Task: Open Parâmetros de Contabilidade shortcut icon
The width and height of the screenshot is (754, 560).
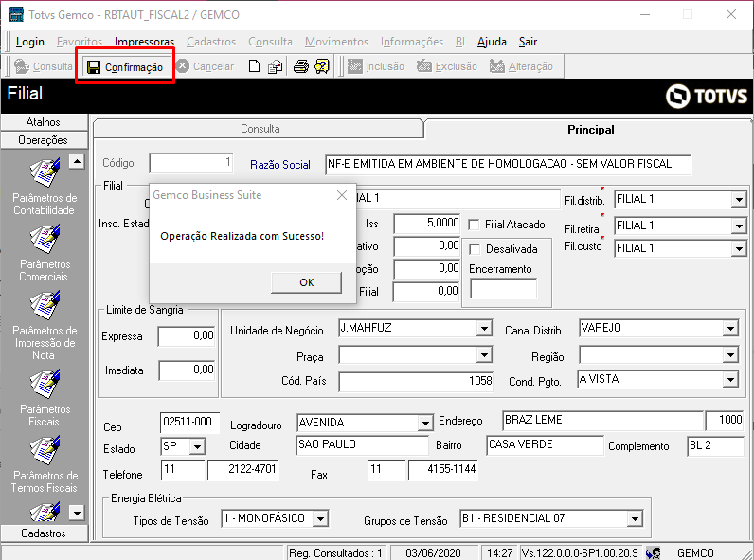Action: [45, 172]
